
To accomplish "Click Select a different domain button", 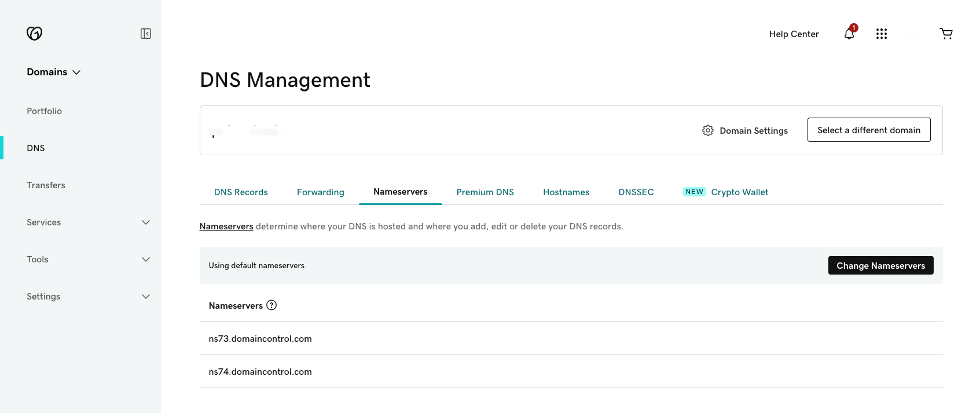I will [x=868, y=130].
